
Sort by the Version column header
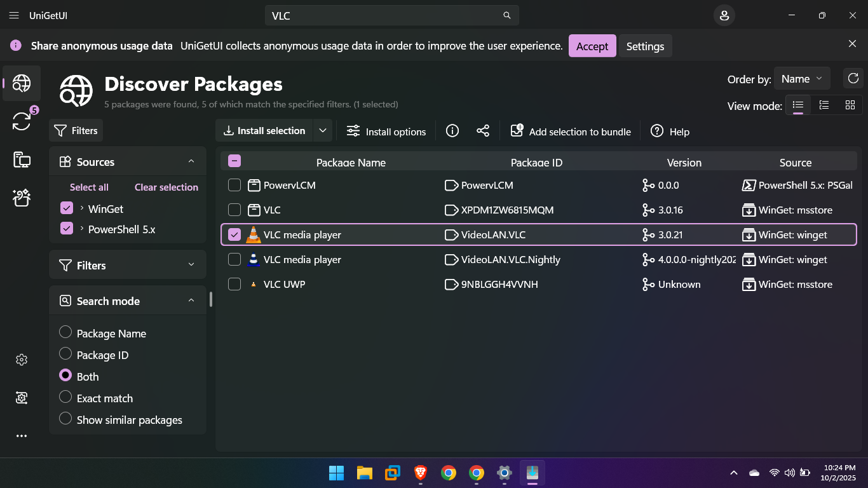click(684, 163)
